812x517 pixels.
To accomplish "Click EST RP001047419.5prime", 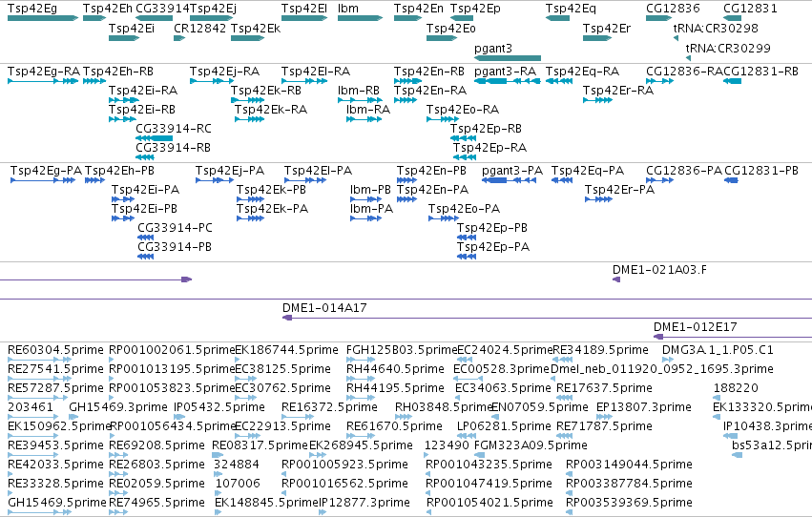I will click(489, 484).
